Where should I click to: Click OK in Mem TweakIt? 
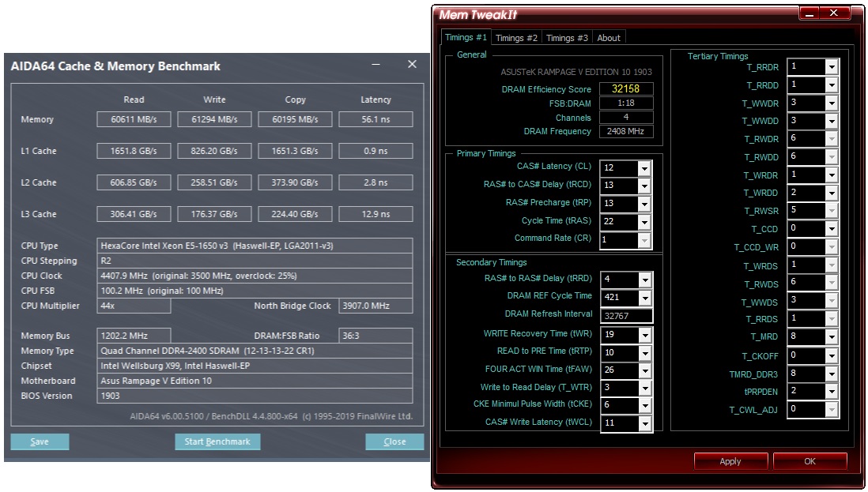click(x=810, y=461)
